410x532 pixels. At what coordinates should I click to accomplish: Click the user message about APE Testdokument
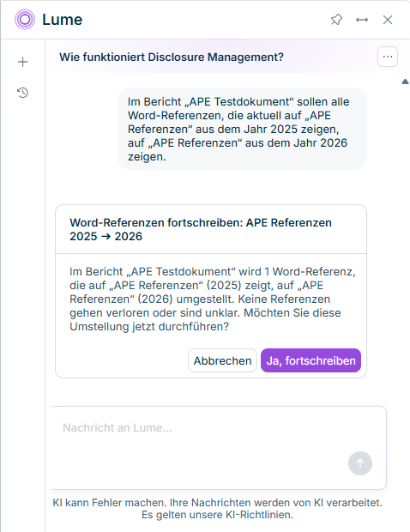(242, 129)
